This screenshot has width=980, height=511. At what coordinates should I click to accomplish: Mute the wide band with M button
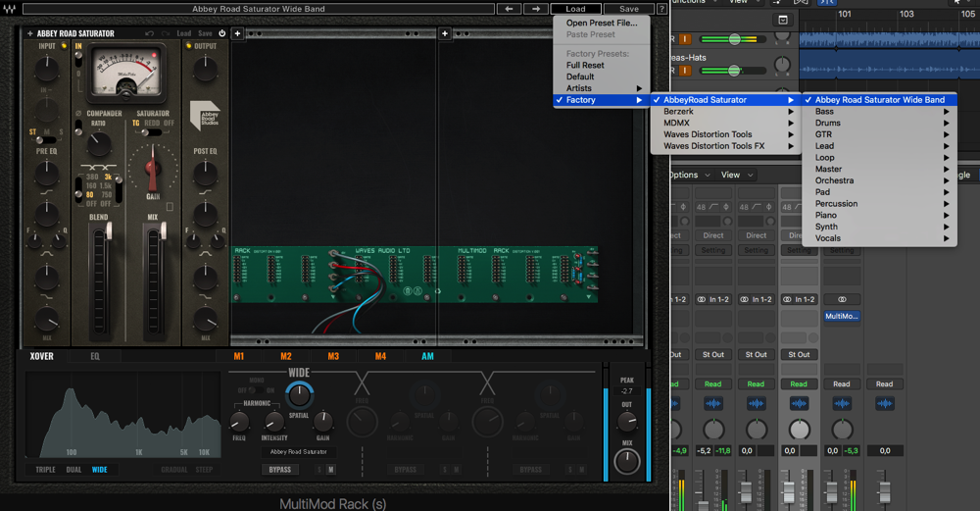pos(331,470)
